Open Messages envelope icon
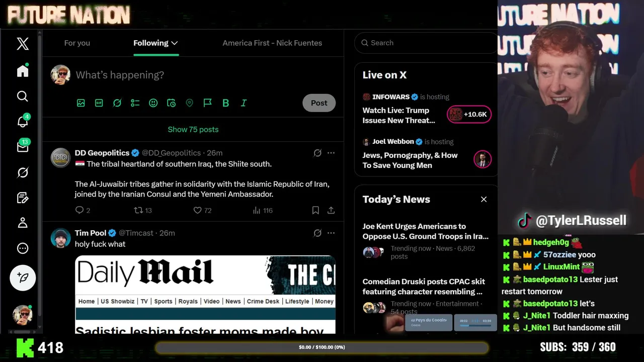Image resolution: width=644 pixels, height=362 pixels. pyautogui.click(x=23, y=147)
